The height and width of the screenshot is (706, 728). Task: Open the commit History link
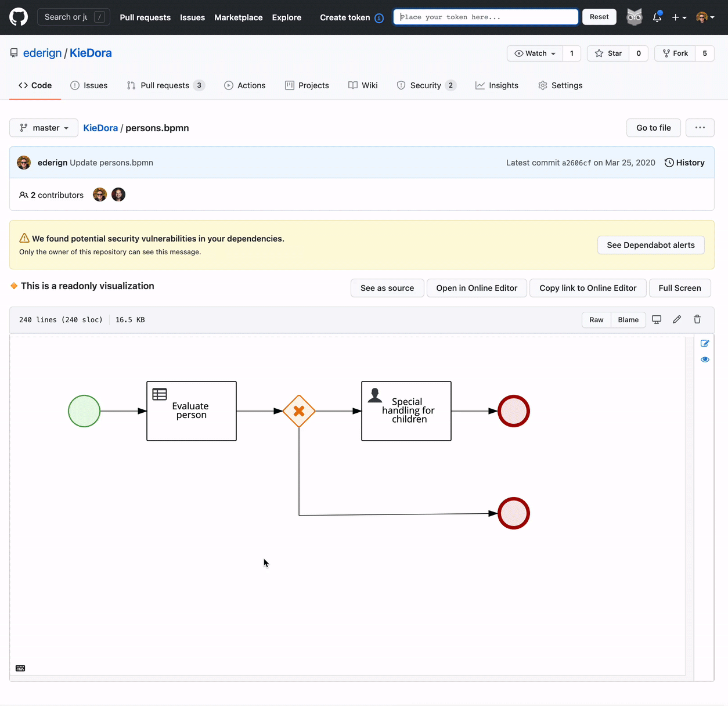tap(684, 163)
